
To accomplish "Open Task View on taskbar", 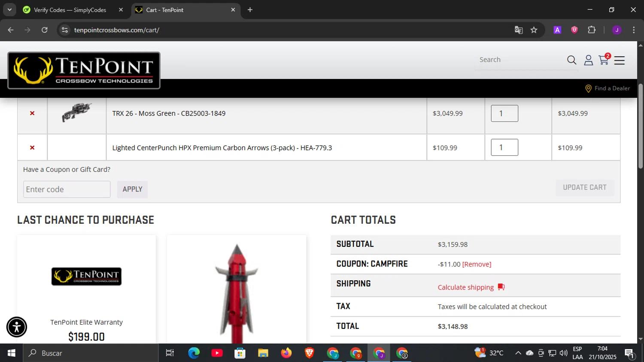I will click(170, 353).
